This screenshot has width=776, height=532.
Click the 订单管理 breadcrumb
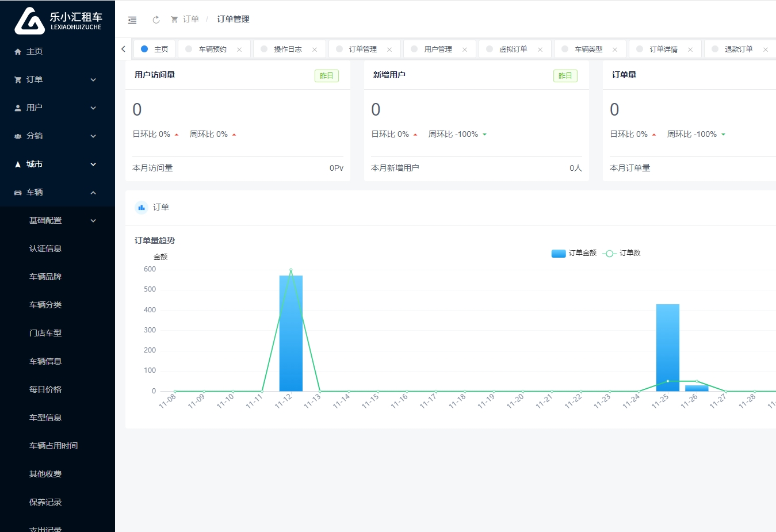(233, 20)
